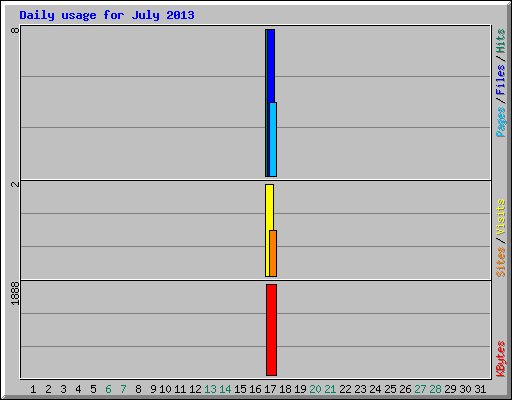Click the orange Sites bar
Screen dimensions: 512x400
[273, 253]
